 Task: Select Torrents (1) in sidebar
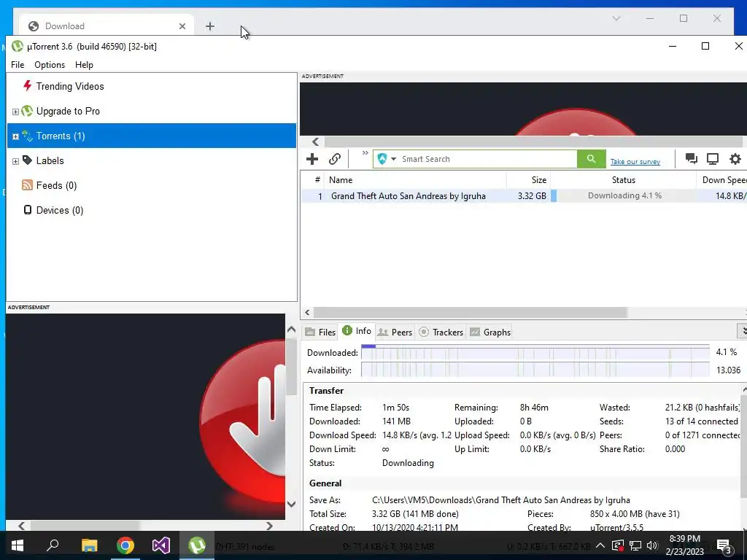(x=152, y=136)
